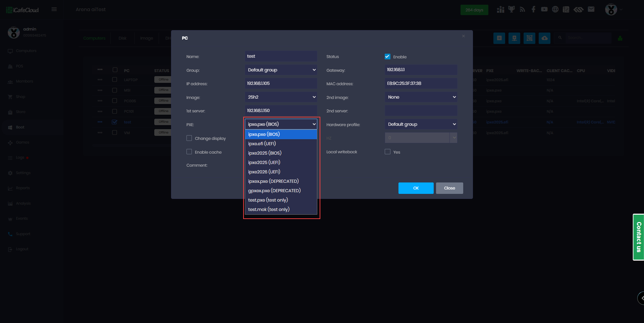This screenshot has height=323, width=644.
Task: Check the Enable cache checkbox
Action: [190, 152]
